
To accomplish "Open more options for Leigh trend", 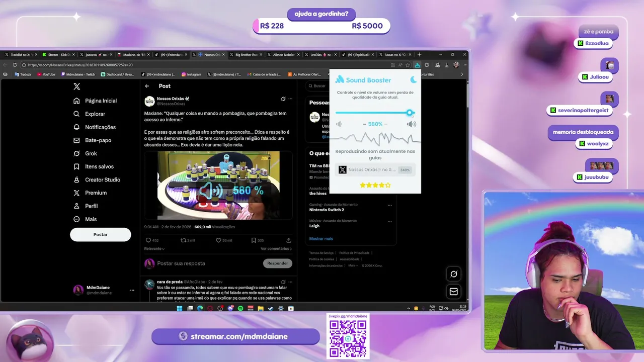I will point(389,221).
